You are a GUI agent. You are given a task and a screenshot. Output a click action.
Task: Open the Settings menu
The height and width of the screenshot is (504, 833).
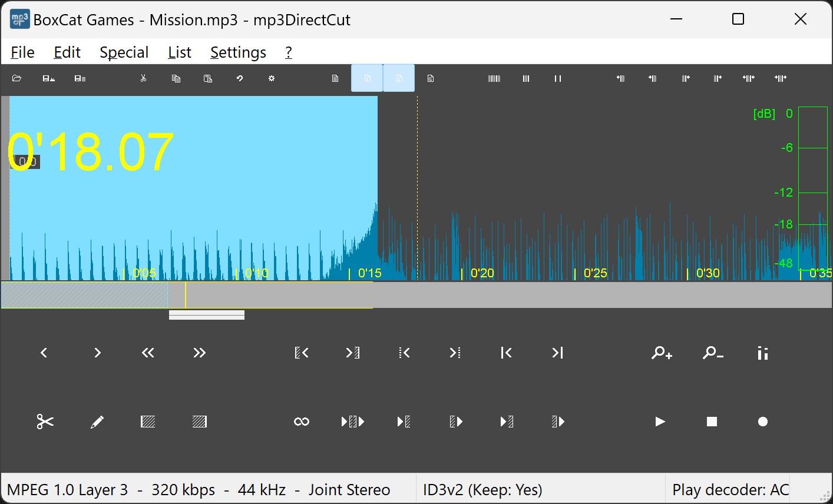point(238,52)
